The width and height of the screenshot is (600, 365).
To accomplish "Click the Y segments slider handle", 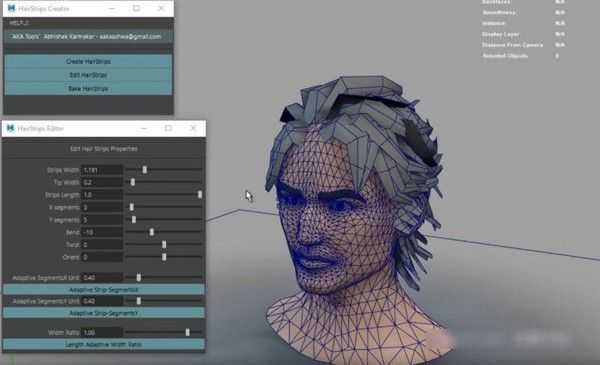I will coord(134,220).
